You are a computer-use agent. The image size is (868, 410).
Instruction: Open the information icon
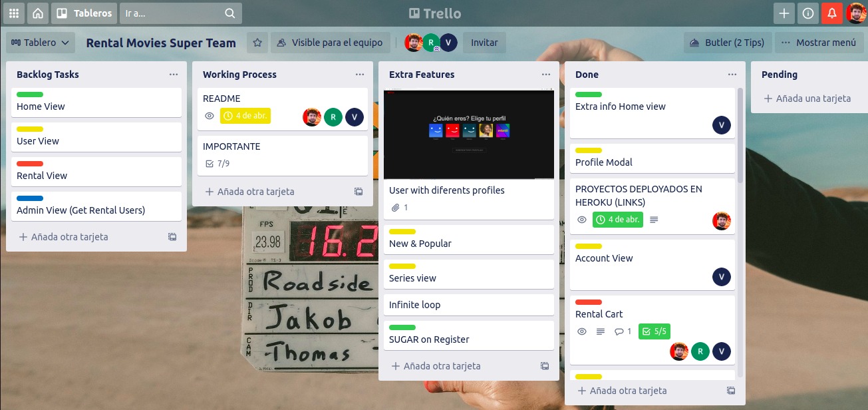coord(808,13)
